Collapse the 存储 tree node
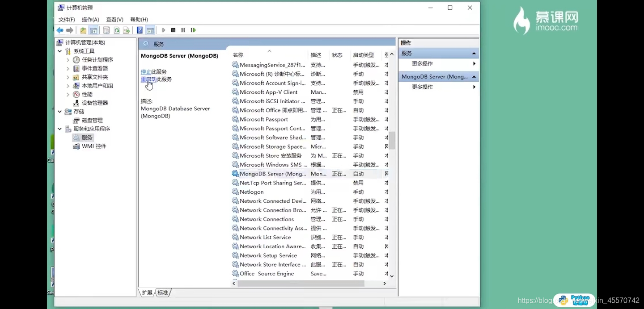Screen dimensions: 644x309 (x=60, y=112)
